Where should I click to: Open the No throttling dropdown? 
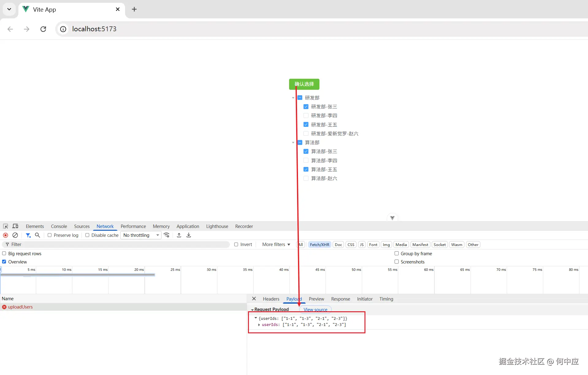pyautogui.click(x=141, y=235)
